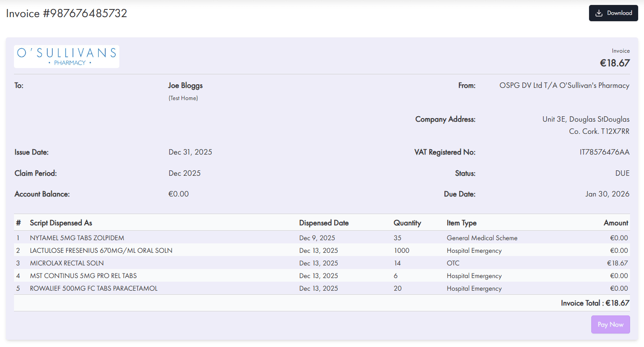Open the LACTULOSE FRESENIUS oral soln entry
This screenshot has width=644, height=347.
[x=102, y=250]
